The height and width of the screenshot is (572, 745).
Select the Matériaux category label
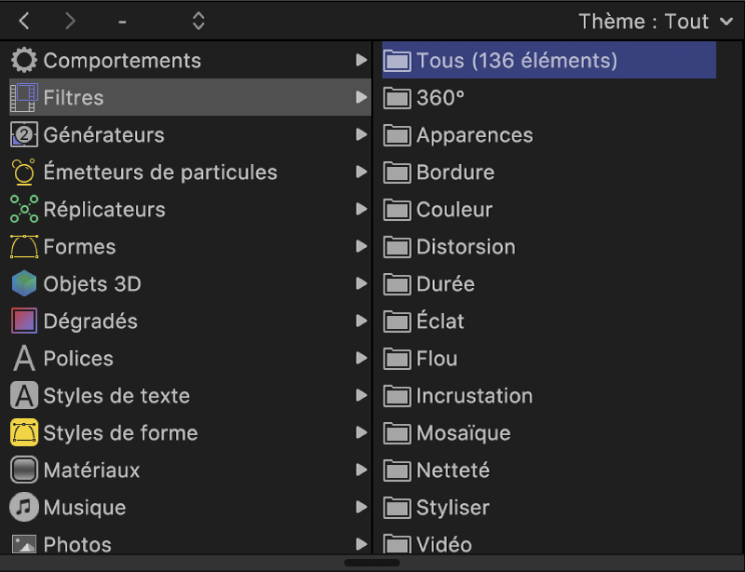pyautogui.click(x=92, y=470)
